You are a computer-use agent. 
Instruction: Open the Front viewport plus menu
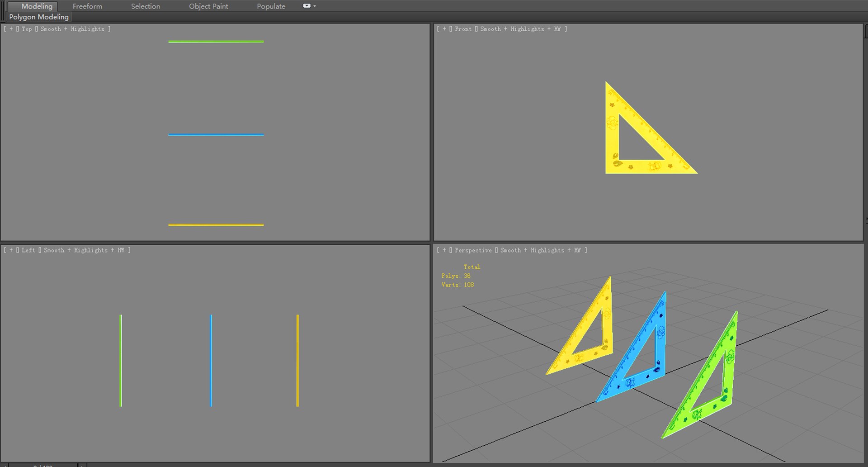(444, 29)
